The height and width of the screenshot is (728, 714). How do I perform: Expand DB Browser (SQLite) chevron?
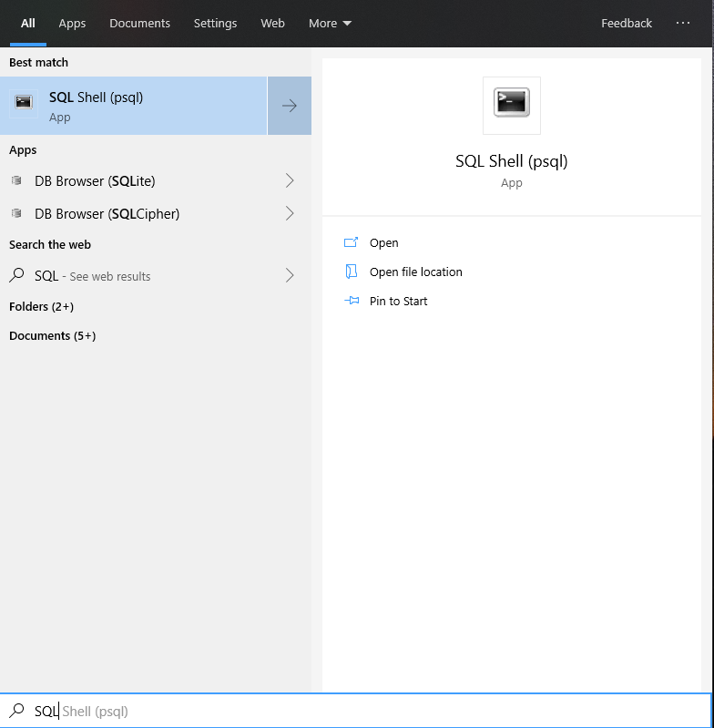[290, 180]
